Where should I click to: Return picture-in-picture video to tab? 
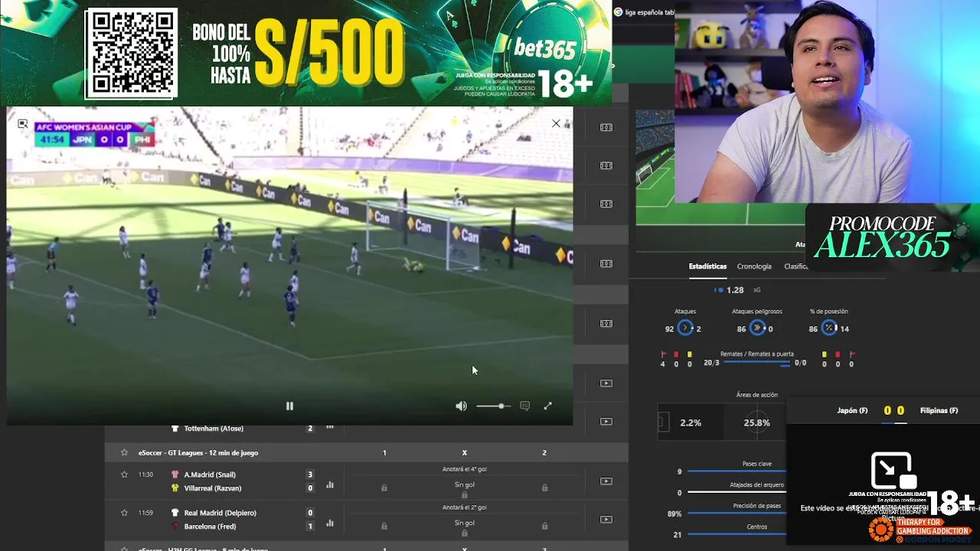click(x=893, y=471)
